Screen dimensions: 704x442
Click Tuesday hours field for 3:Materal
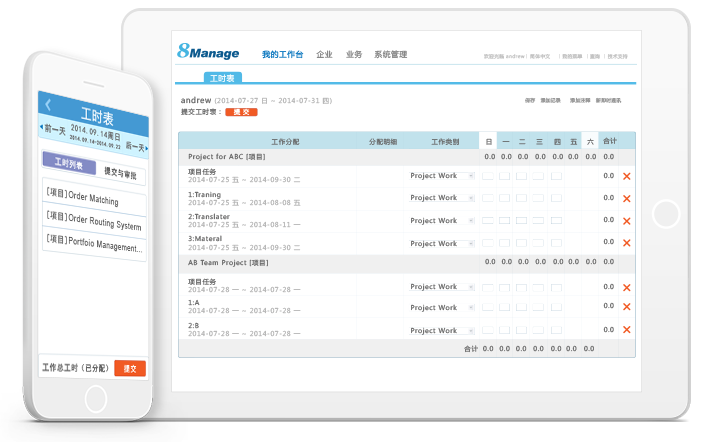click(521, 243)
